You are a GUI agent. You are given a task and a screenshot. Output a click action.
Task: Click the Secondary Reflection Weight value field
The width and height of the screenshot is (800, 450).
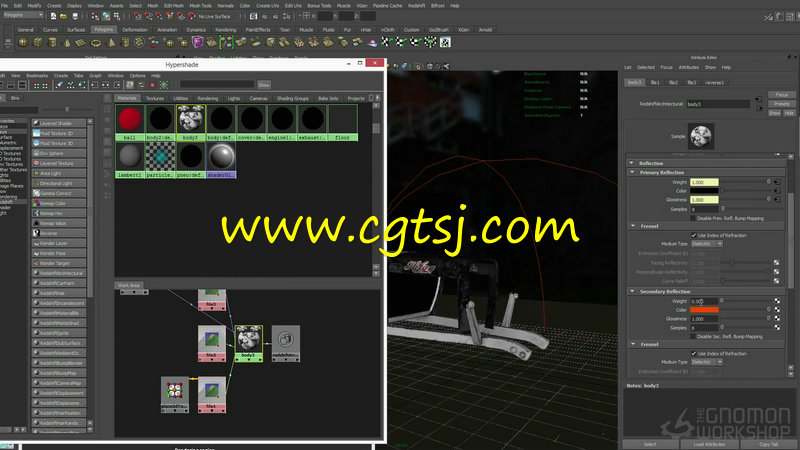pos(705,301)
